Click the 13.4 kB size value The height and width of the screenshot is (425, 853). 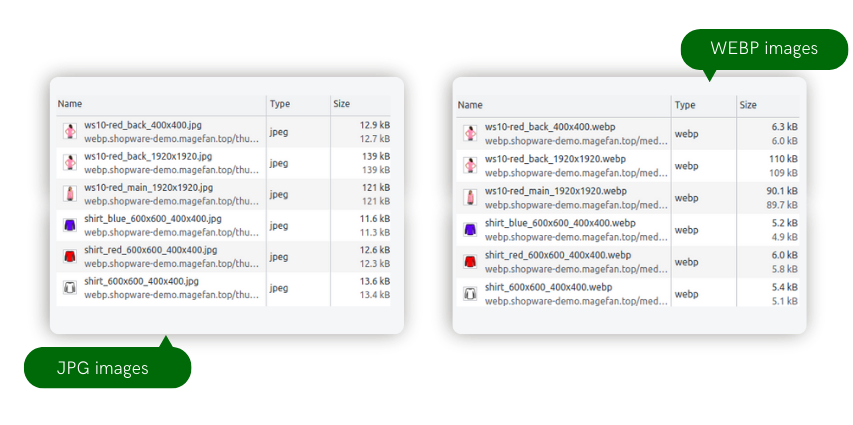point(375,295)
